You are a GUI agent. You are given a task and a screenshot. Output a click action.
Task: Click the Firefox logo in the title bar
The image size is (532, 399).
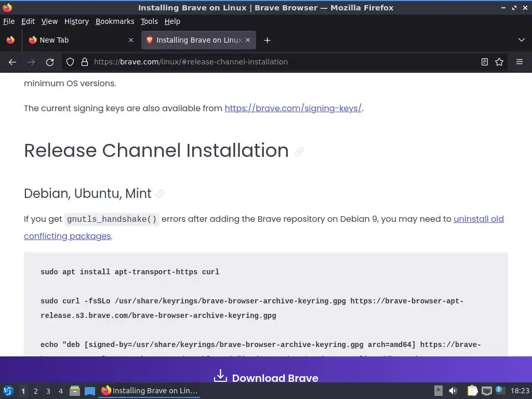coord(7,7)
